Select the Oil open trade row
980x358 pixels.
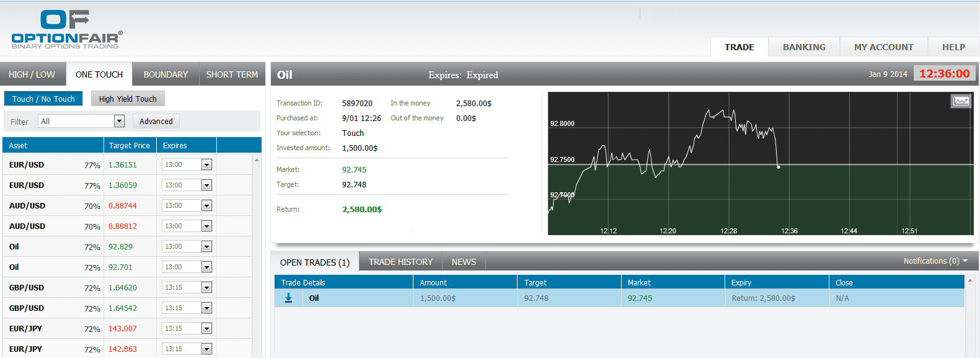click(x=619, y=298)
